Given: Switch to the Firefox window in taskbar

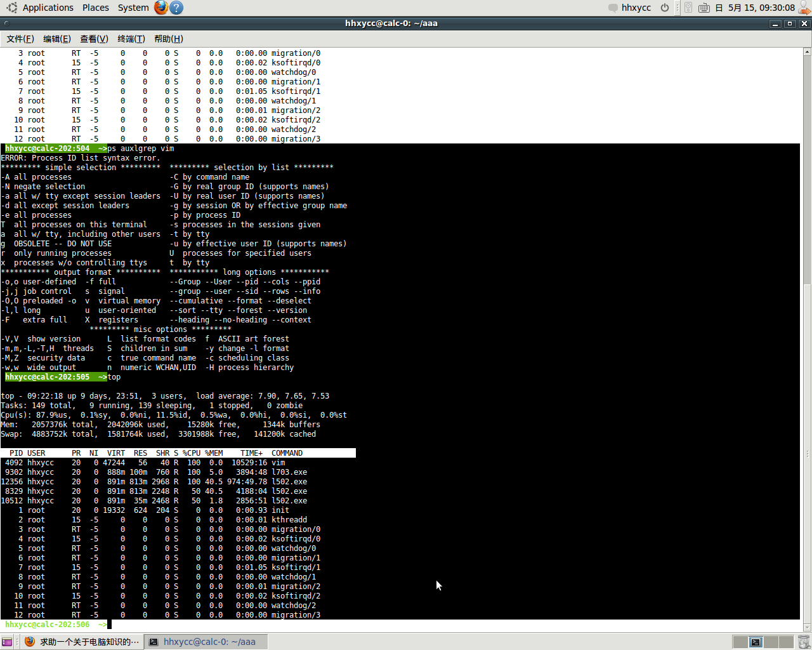Looking at the screenshot, I should tap(81, 642).
